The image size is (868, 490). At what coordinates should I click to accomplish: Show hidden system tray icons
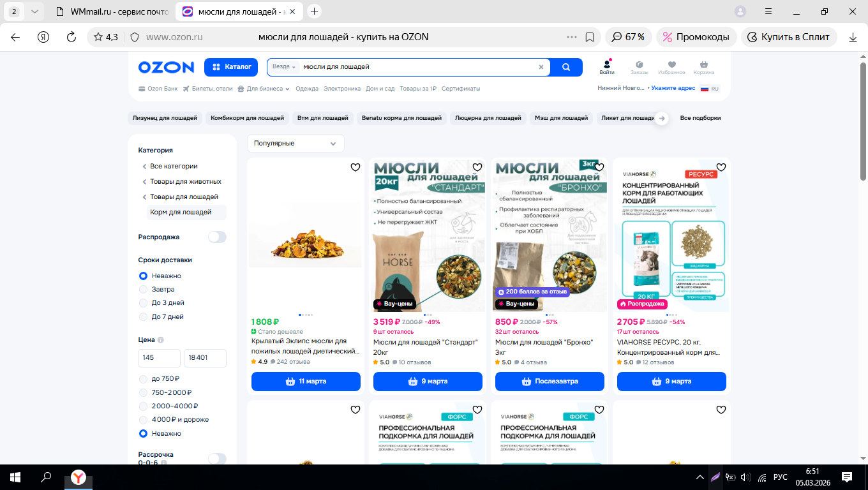pos(701,477)
